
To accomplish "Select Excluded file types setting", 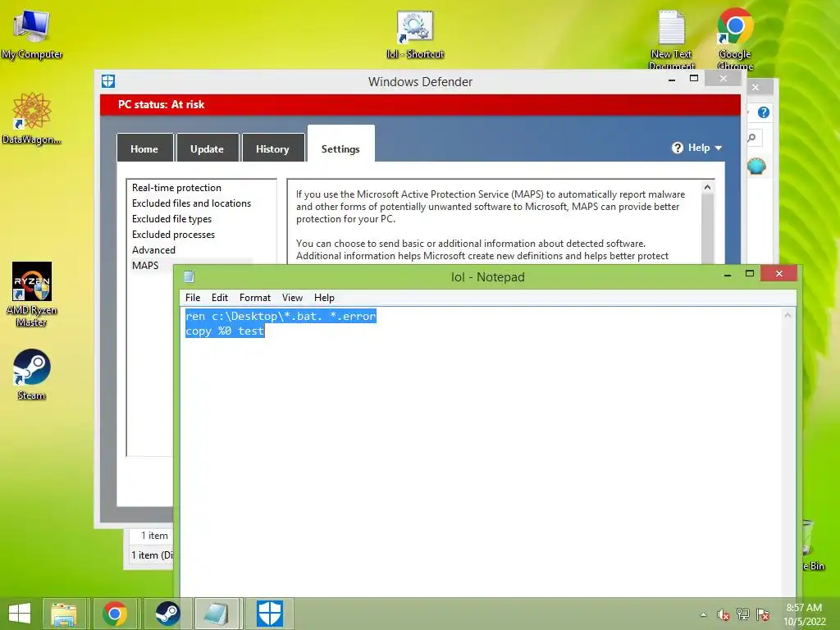I will 172,218.
